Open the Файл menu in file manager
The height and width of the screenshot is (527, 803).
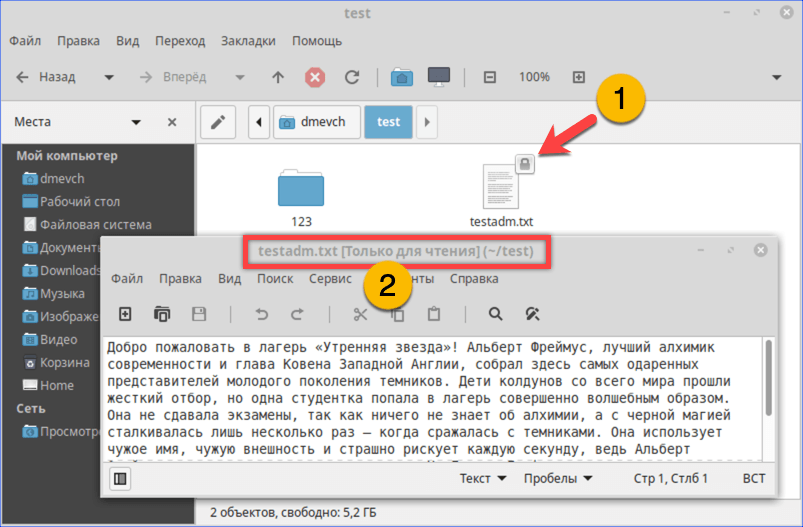point(25,41)
